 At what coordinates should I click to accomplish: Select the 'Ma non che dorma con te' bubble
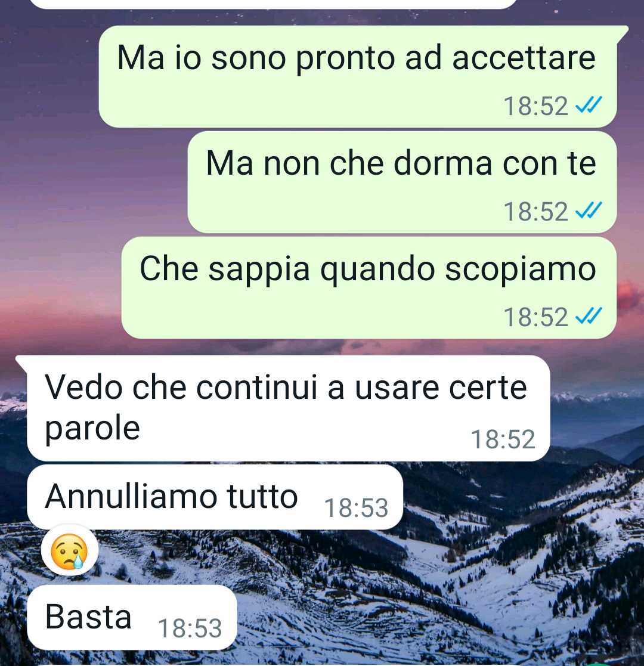[402, 182]
